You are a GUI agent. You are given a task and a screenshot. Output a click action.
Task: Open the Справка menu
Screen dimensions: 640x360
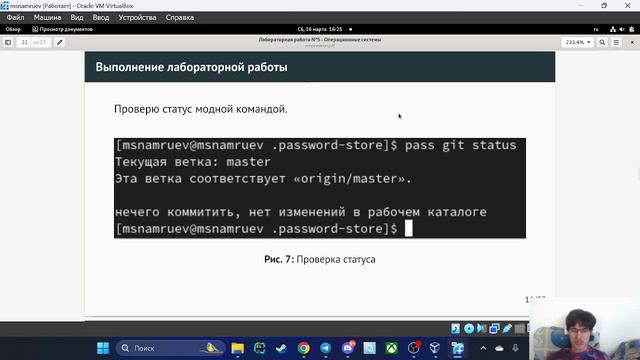pos(180,18)
